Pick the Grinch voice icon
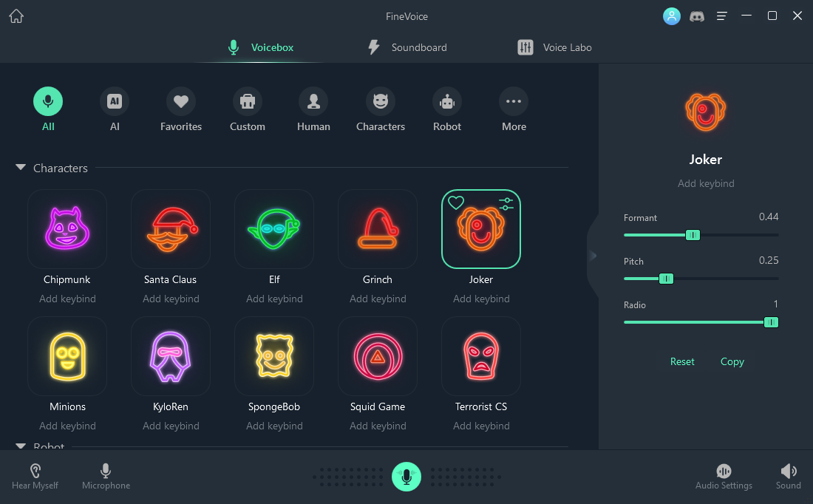 [378, 229]
